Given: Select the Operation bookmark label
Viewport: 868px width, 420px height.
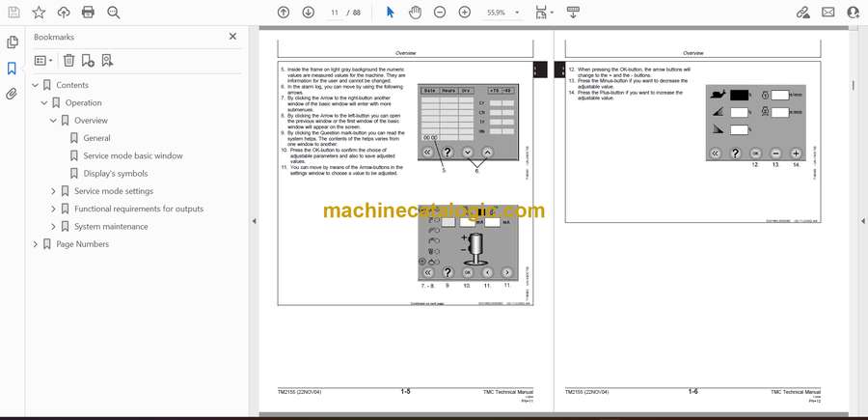Looking at the screenshot, I should (x=84, y=103).
